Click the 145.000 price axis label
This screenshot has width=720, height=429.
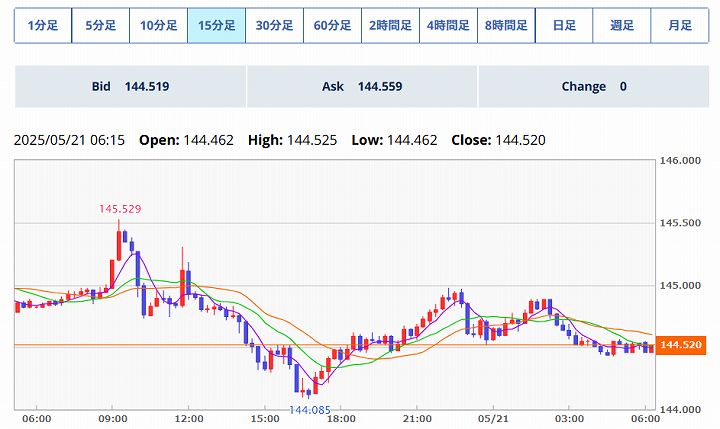(x=681, y=286)
